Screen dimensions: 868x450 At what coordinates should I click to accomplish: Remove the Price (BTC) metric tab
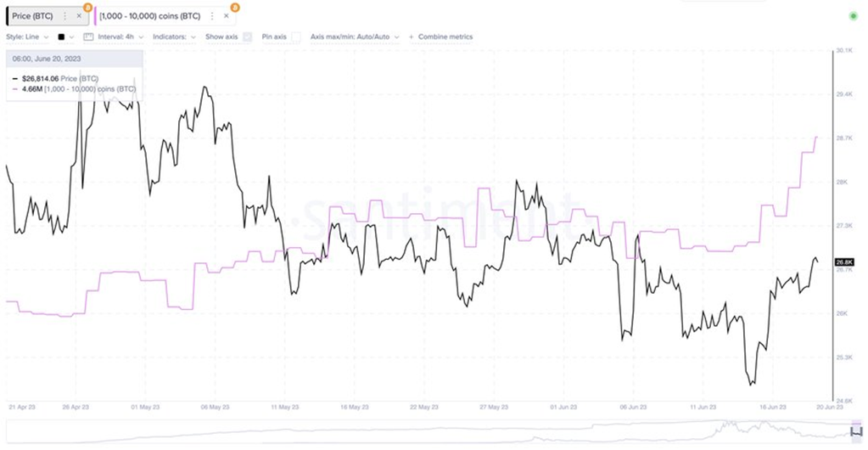point(79,15)
